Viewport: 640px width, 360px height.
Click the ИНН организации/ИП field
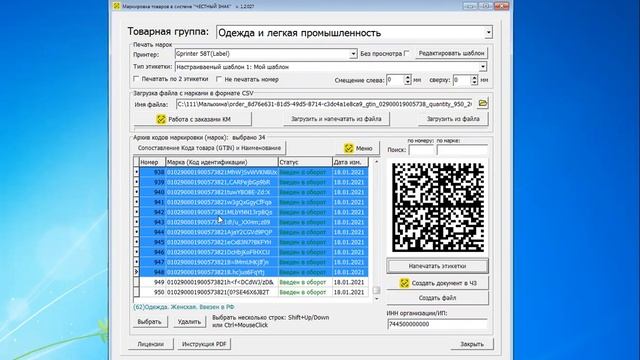437,324
